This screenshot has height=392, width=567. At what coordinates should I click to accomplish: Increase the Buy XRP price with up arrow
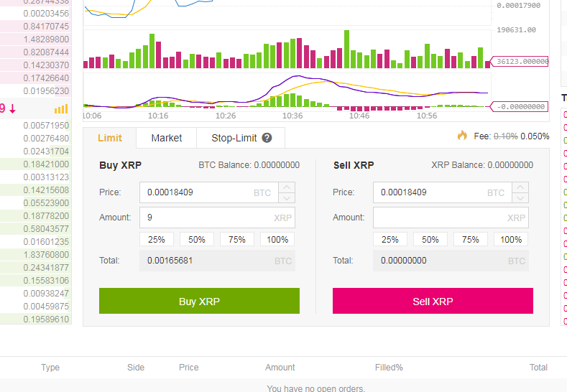(x=287, y=187)
